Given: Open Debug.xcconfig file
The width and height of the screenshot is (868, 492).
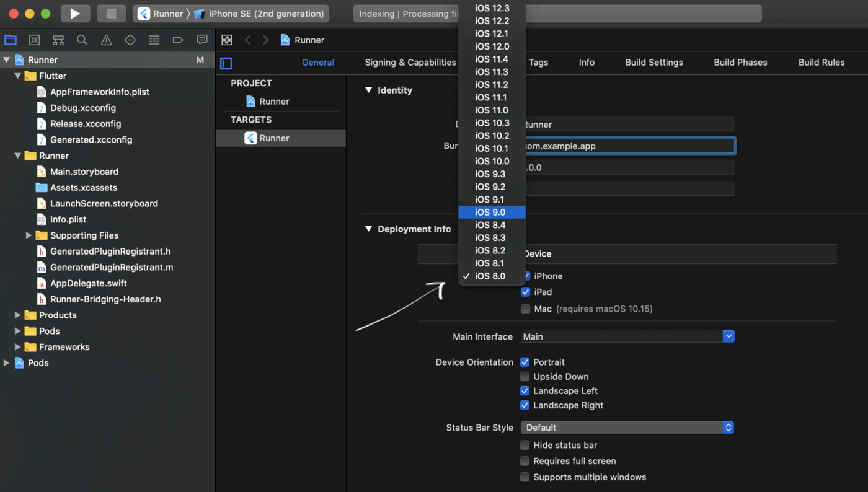Looking at the screenshot, I should 83,108.
